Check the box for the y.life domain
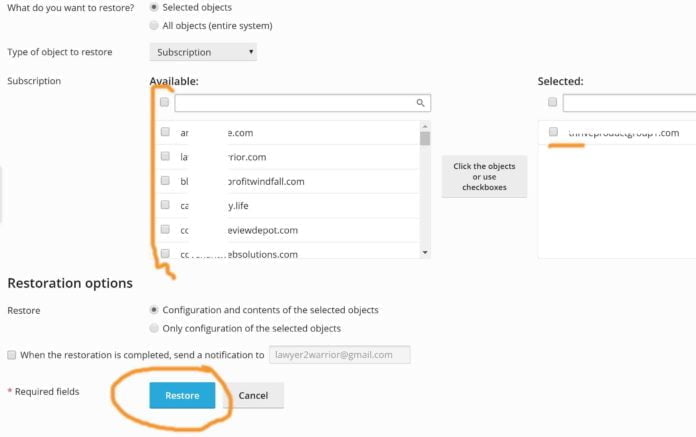This screenshot has height=437, width=696. [x=165, y=205]
